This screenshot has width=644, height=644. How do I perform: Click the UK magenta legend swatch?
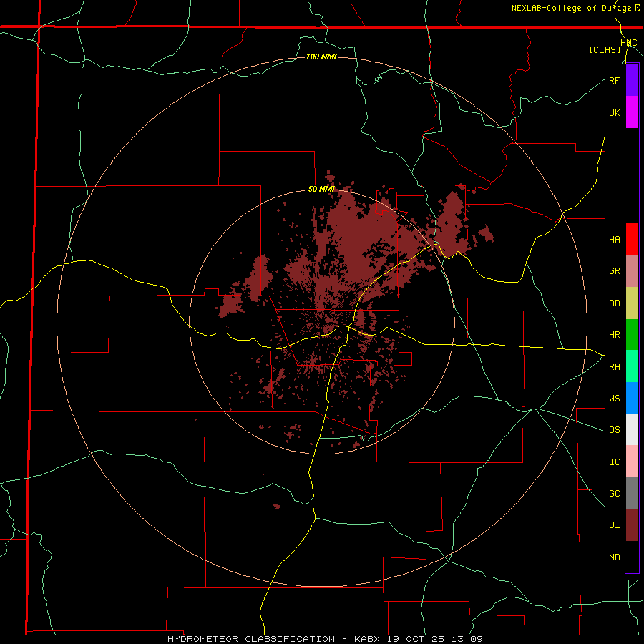[x=632, y=112]
